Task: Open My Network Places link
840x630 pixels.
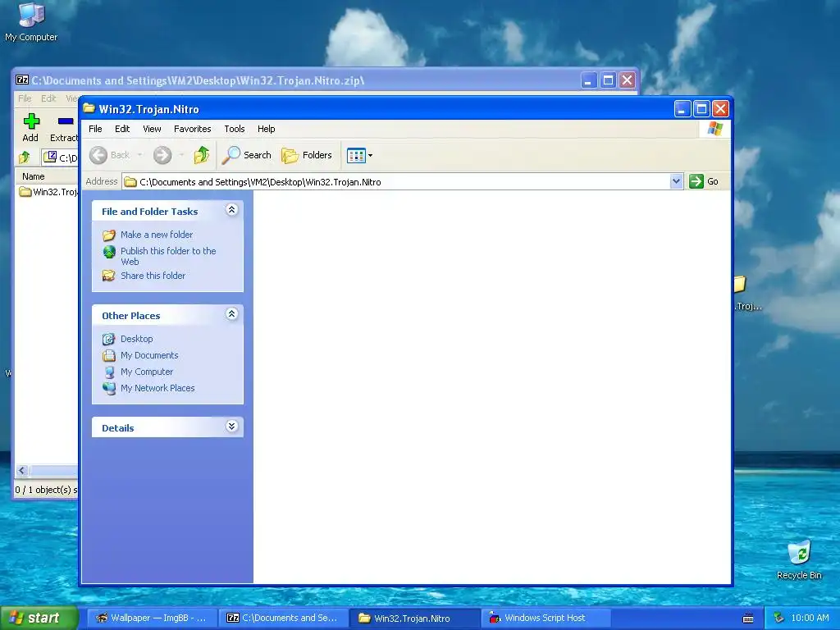Action: coord(157,388)
